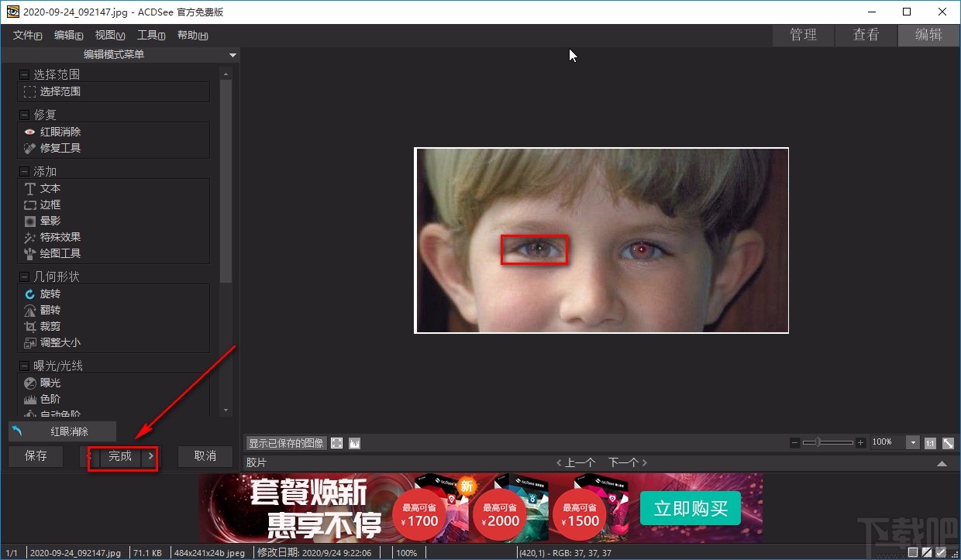
Task: Switch to the 查看 mode tab
Action: (866, 35)
